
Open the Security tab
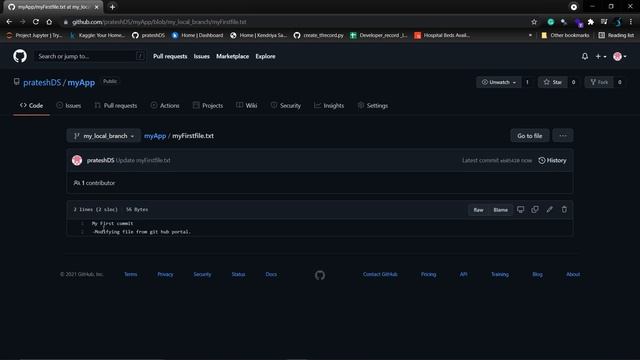[x=286, y=105]
